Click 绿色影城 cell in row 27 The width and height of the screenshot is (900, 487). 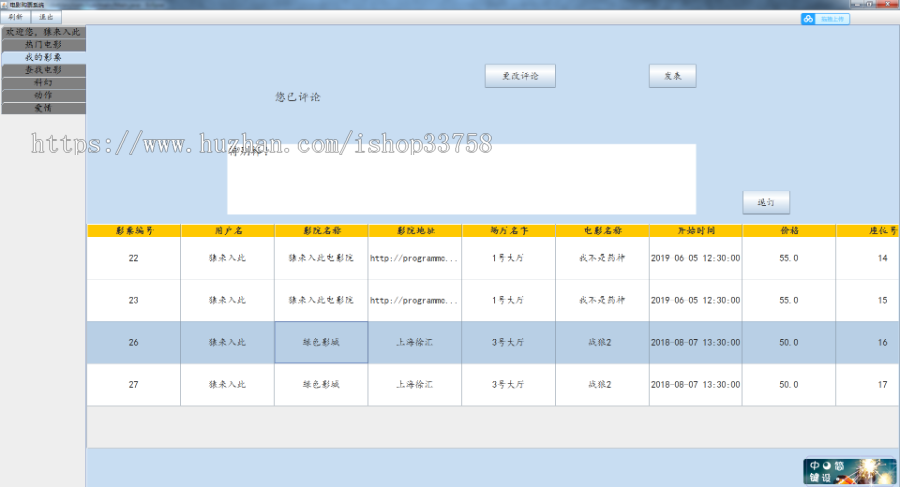[321, 385]
